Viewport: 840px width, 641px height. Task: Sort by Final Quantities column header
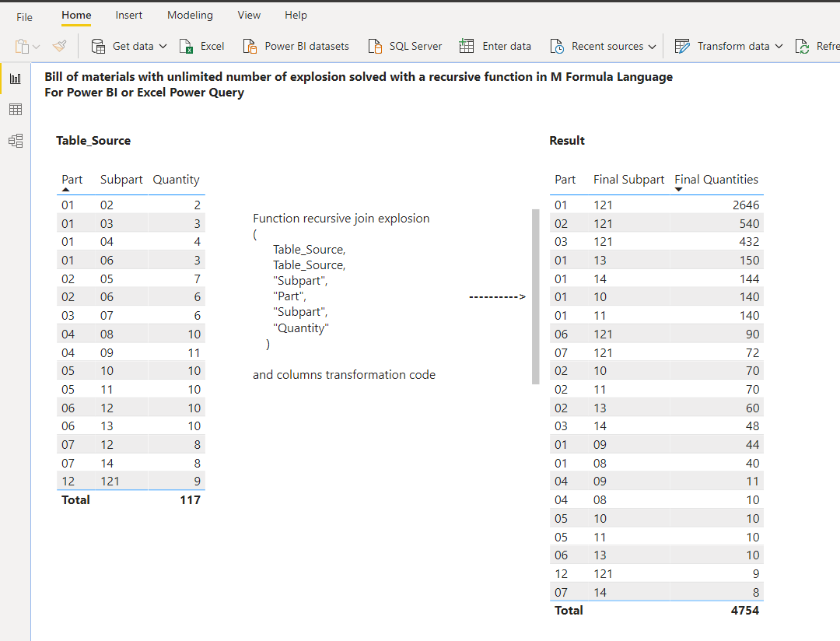click(x=716, y=180)
